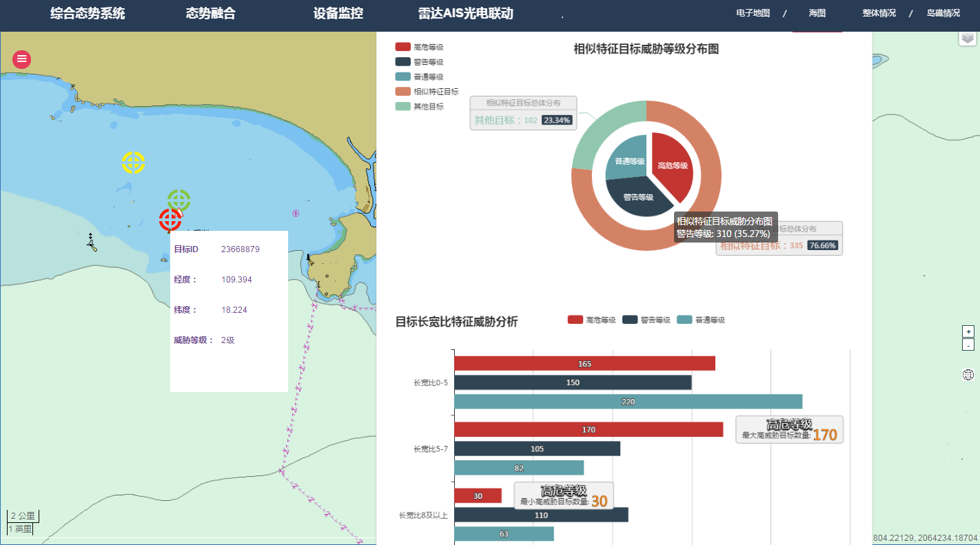Click the red 高危等级 pie slice
The height and width of the screenshot is (545, 980).
point(673,165)
